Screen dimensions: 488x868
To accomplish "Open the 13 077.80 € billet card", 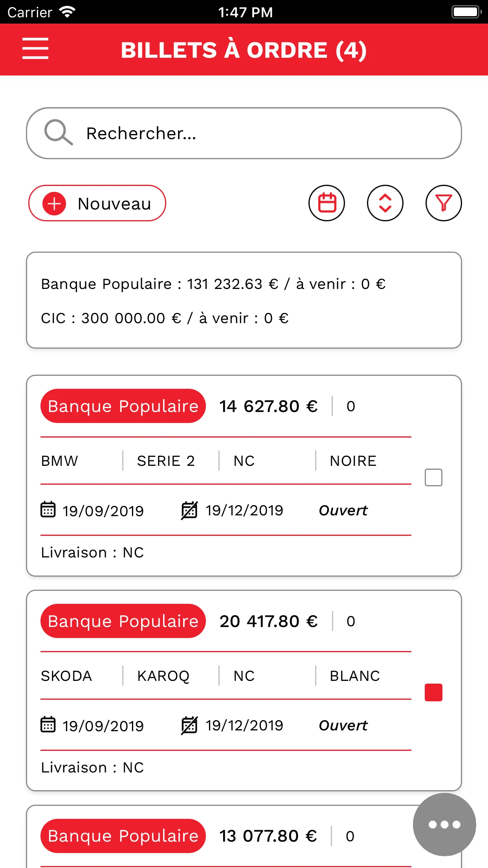I will 268,836.
